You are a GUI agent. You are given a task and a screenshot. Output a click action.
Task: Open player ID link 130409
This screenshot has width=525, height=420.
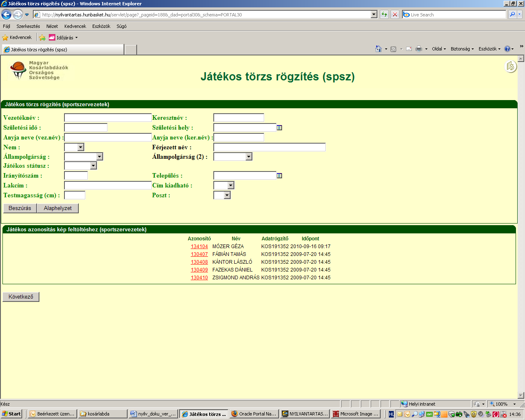pos(199,270)
